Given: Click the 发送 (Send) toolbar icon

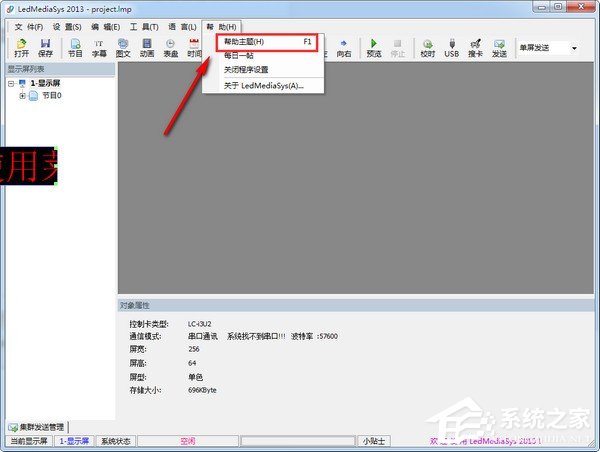Looking at the screenshot, I should tap(499, 48).
